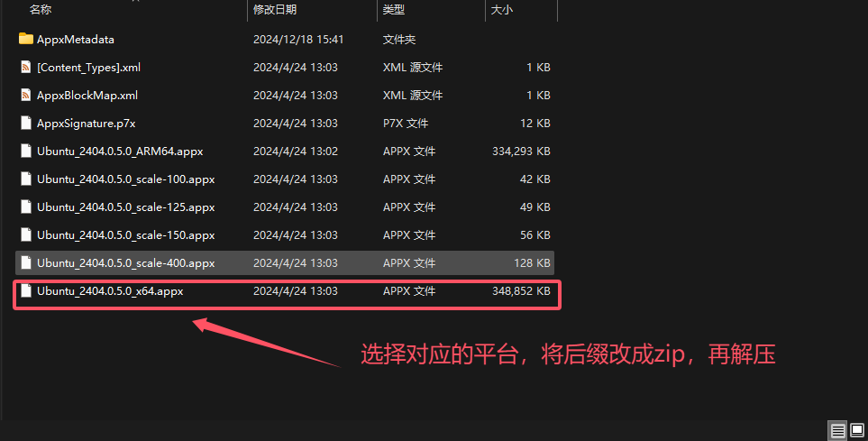Sort by 类型 column header
Image resolution: width=868 pixels, height=441 pixels.
(x=394, y=9)
